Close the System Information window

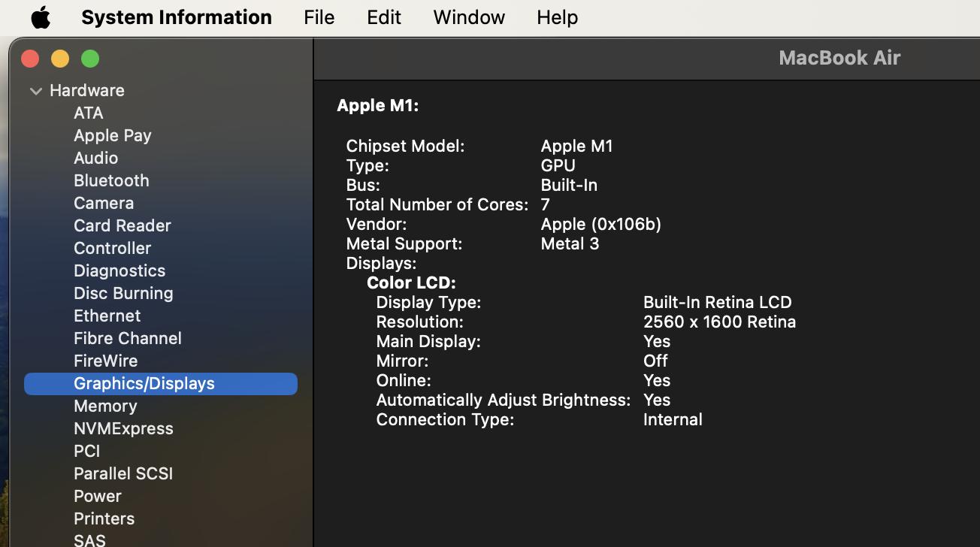(x=30, y=59)
